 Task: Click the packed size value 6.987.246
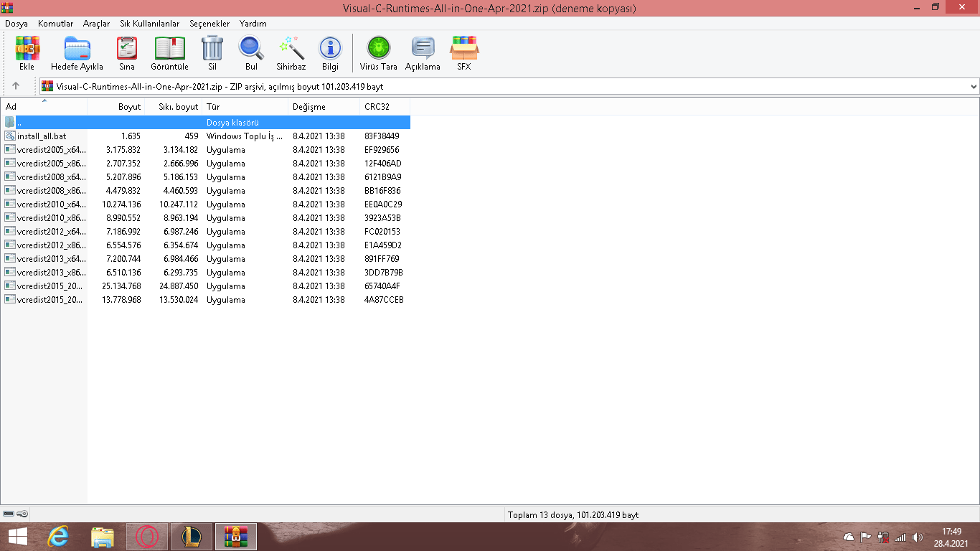click(182, 232)
